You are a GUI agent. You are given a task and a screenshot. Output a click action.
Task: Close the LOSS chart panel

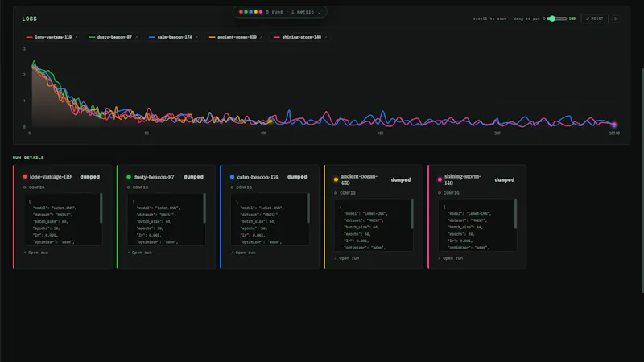[x=616, y=19]
